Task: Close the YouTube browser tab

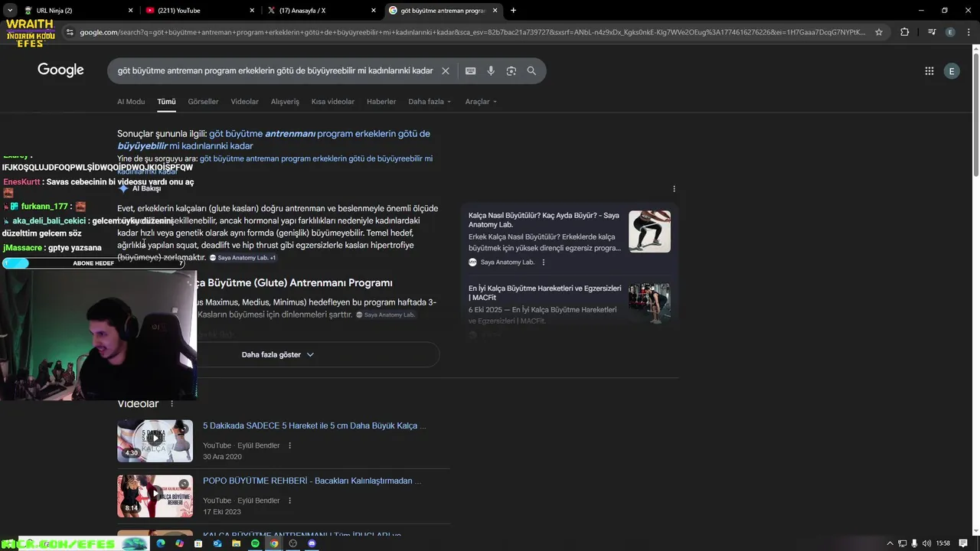Action: coord(252,11)
